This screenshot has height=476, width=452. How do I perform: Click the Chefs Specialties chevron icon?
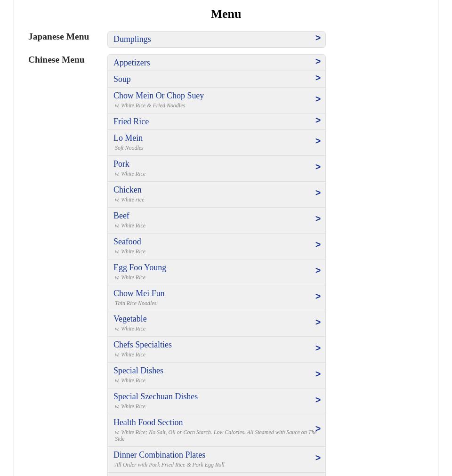(x=318, y=348)
